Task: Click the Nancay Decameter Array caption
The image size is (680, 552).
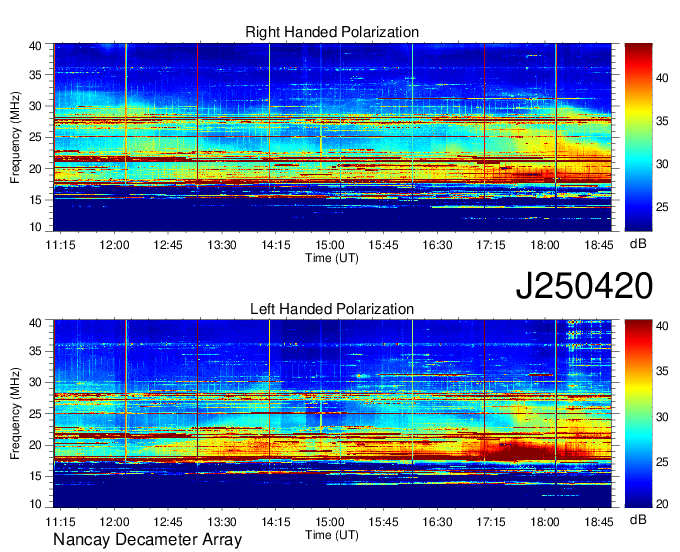Action: [x=147, y=540]
